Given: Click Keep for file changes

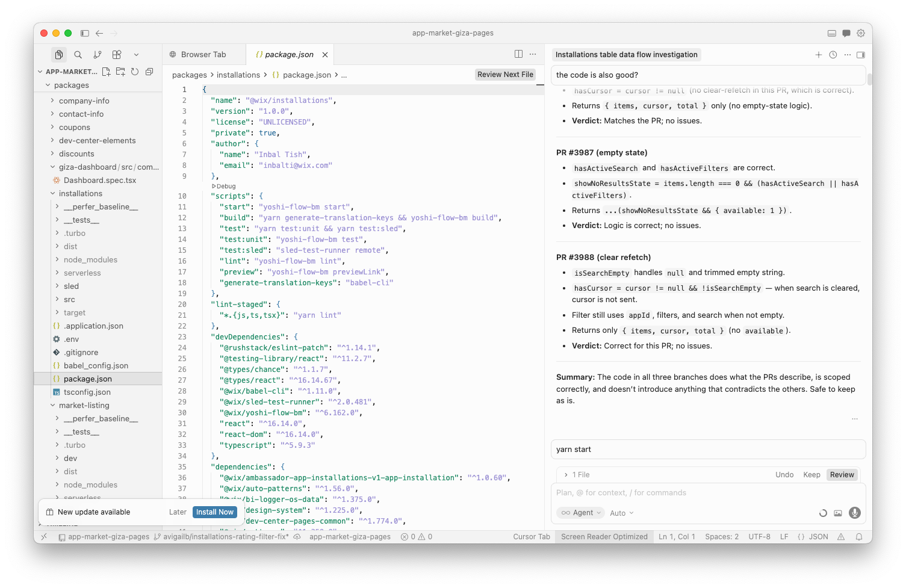Looking at the screenshot, I should (x=811, y=475).
